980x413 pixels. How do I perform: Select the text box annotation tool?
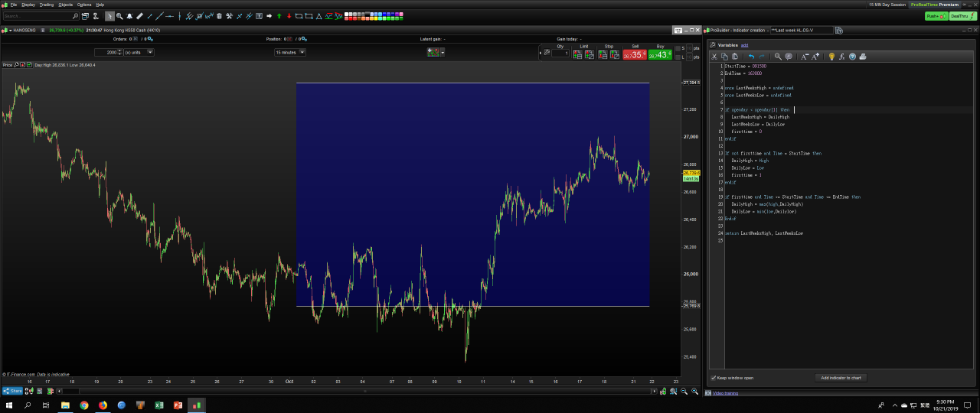pos(259,16)
